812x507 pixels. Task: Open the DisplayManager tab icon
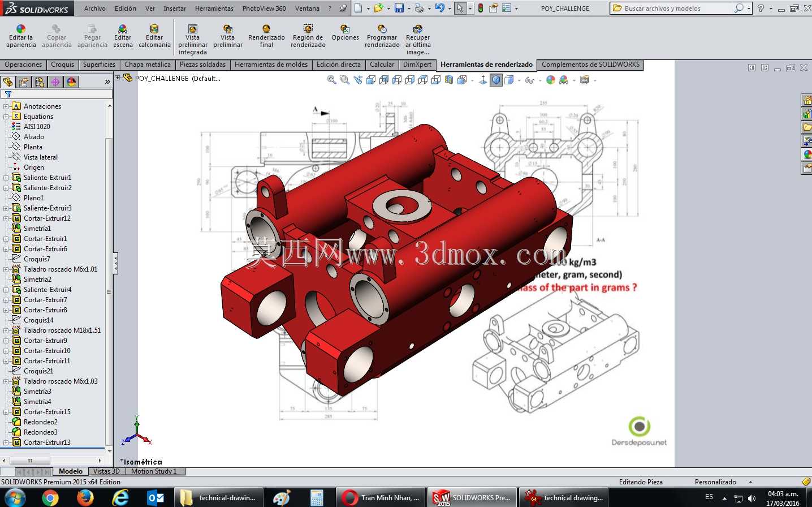[71, 82]
